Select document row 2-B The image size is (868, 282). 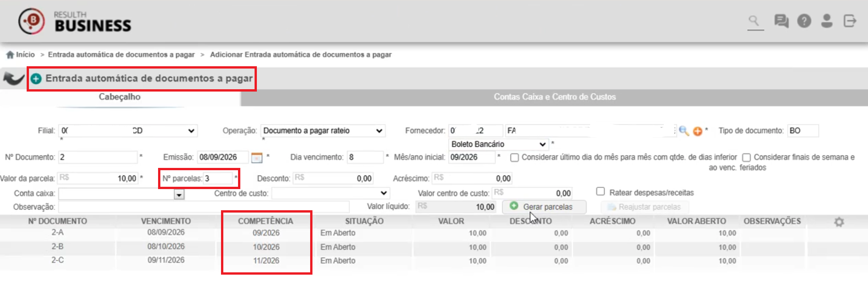coord(434,247)
